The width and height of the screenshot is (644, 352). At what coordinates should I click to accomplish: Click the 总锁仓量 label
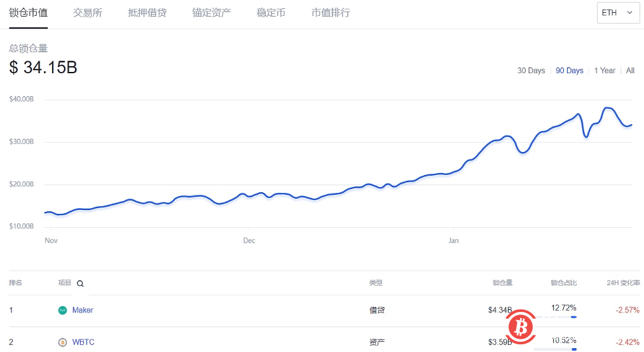[x=29, y=48]
